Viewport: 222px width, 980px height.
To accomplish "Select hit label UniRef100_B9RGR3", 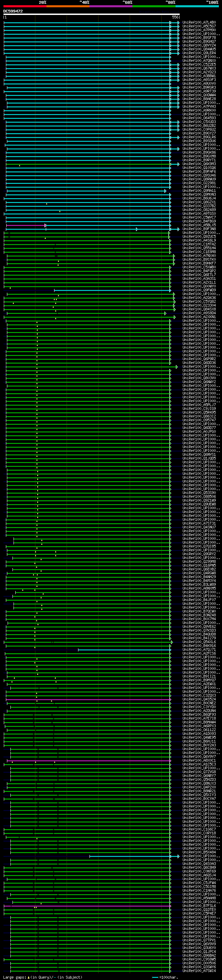I will 199,88.
